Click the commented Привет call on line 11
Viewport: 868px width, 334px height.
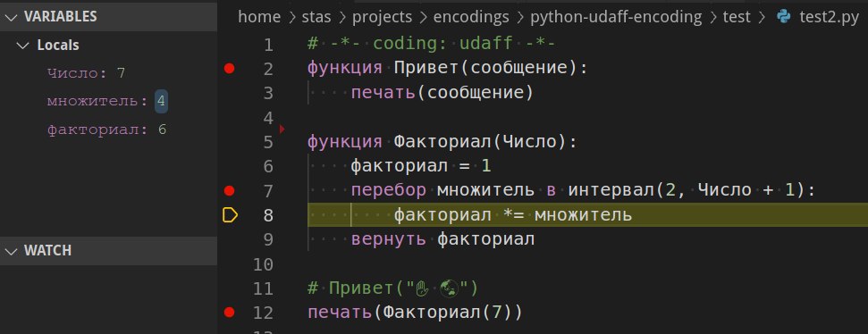click(x=393, y=288)
